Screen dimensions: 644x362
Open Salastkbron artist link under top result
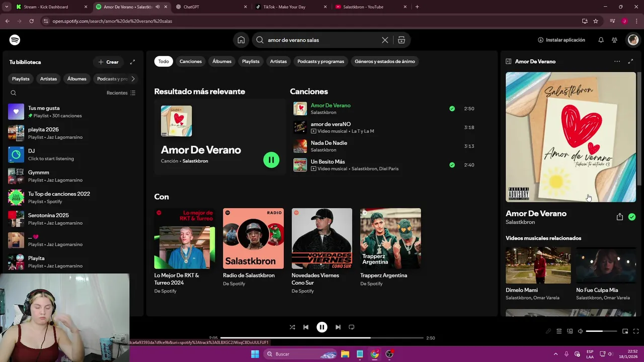[195, 161]
